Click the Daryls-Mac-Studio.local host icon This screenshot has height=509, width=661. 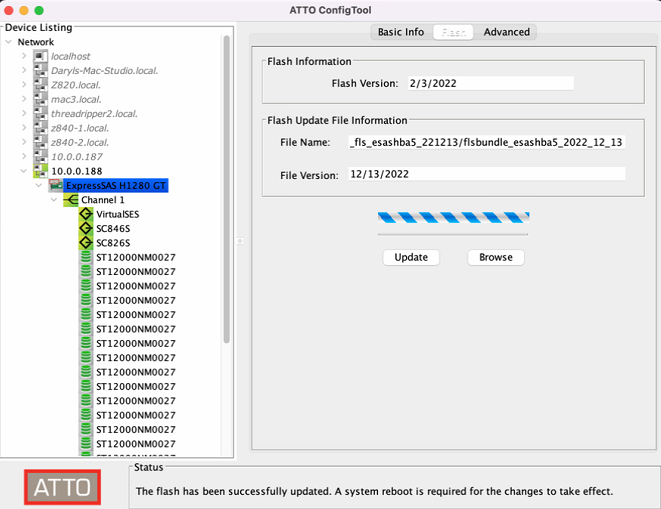coord(40,70)
